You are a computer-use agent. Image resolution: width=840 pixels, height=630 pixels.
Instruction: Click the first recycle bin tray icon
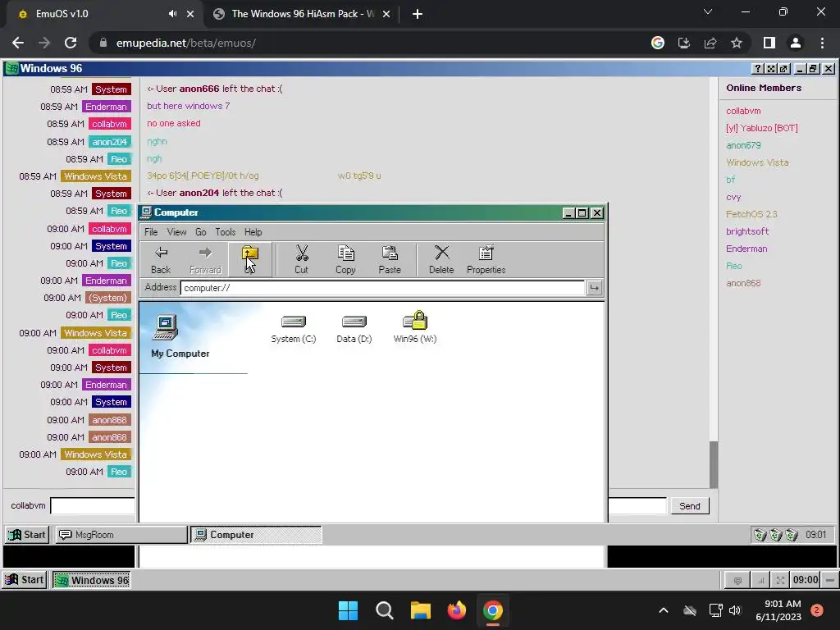[x=760, y=535]
